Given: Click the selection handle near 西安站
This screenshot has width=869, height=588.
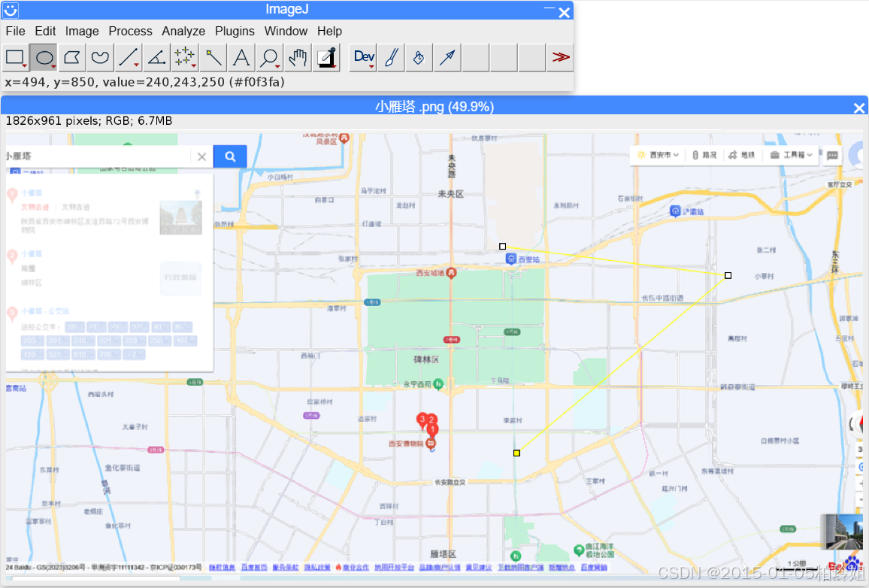Looking at the screenshot, I should pyautogui.click(x=503, y=246).
